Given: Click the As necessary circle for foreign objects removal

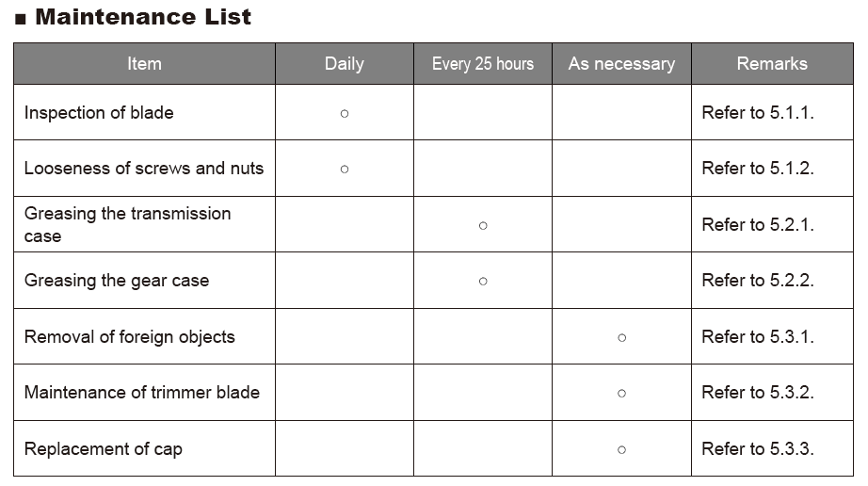Looking at the screenshot, I should point(622,337).
